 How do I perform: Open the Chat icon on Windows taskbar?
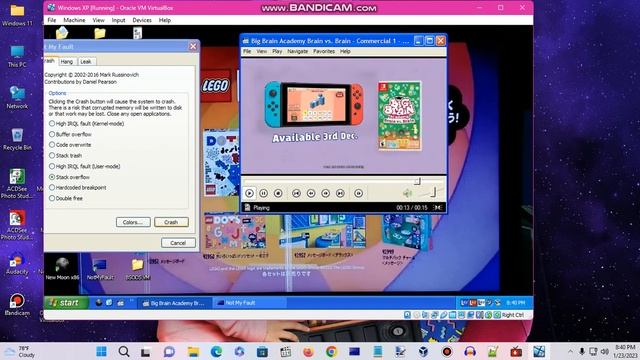(x=169, y=351)
